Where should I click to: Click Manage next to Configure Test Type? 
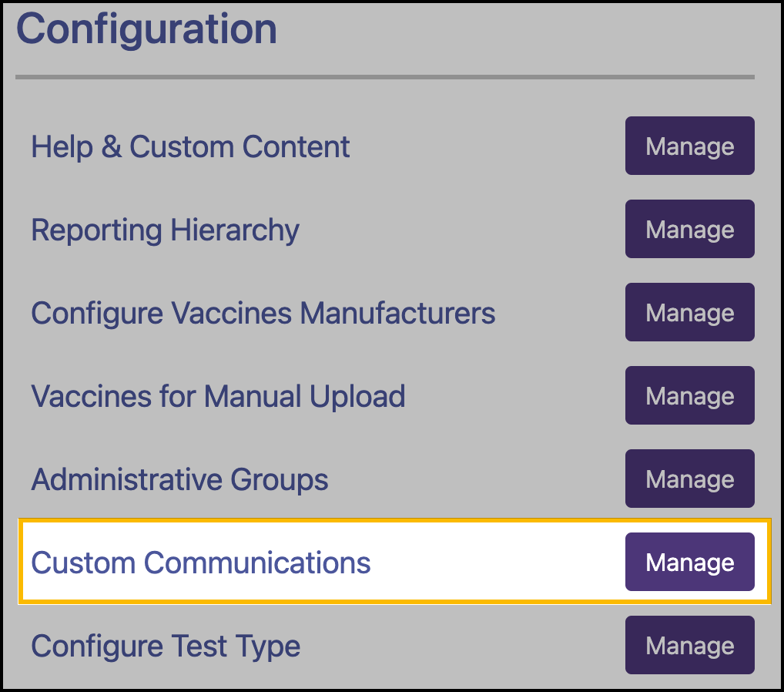tap(689, 645)
